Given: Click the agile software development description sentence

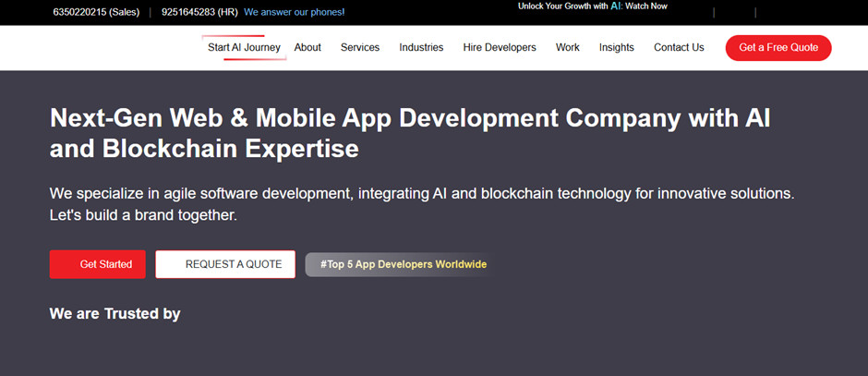Looking at the screenshot, I should click(421, 194).
